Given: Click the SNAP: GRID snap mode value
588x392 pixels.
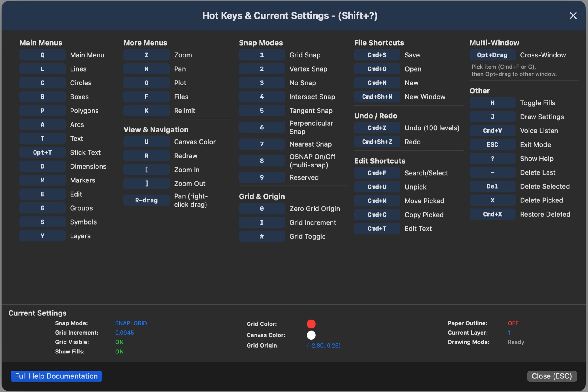Looking at the screenshot, I should [131, 323].
